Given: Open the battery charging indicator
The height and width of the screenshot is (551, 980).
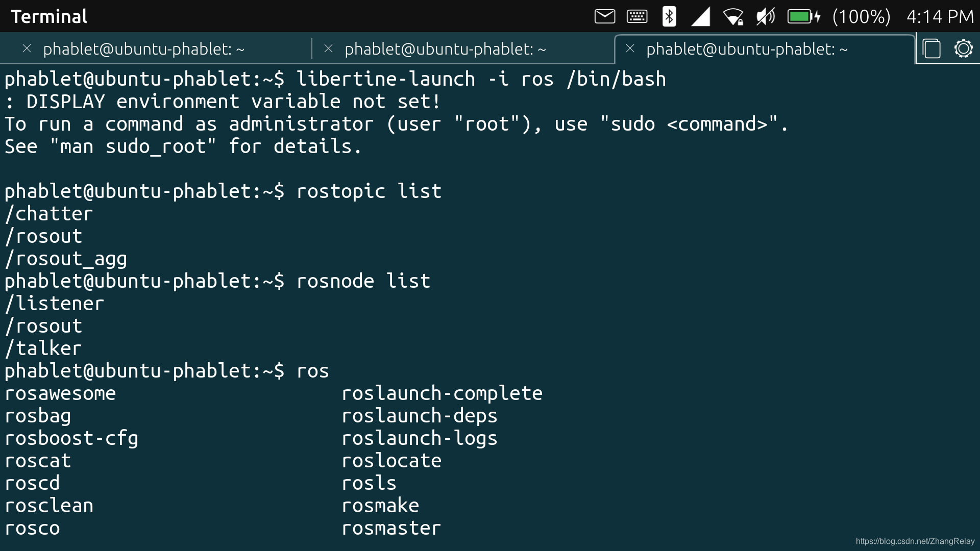Looking at the screenshot, I should coord(803,16).
